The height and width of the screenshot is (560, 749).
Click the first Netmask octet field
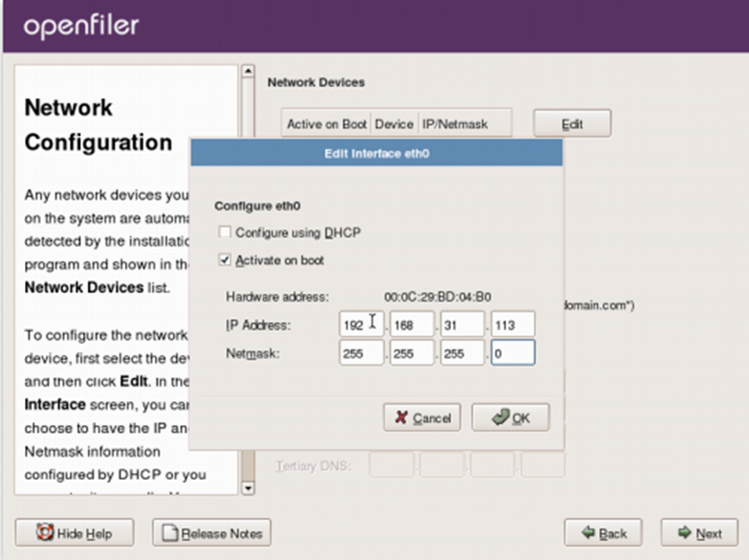point(361,354)
